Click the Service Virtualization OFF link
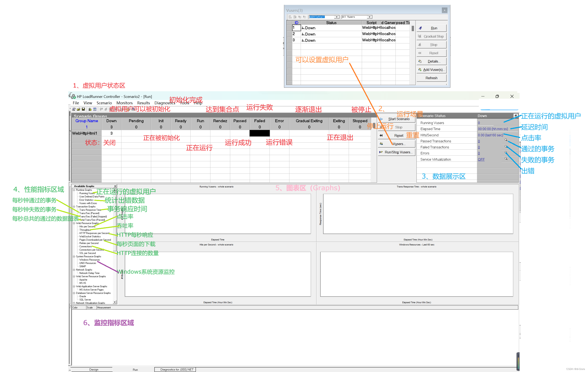This screenshot has height=372, width=588. click(x=481, y=159)
